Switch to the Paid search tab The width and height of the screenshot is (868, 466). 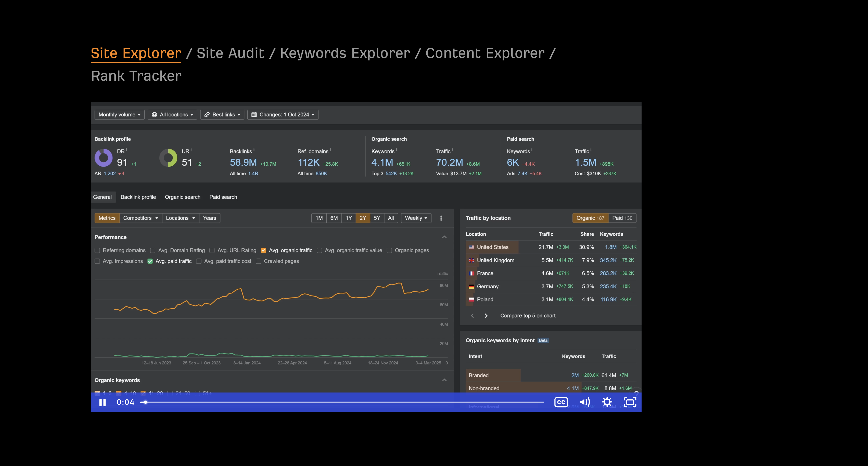pos(223,197)
